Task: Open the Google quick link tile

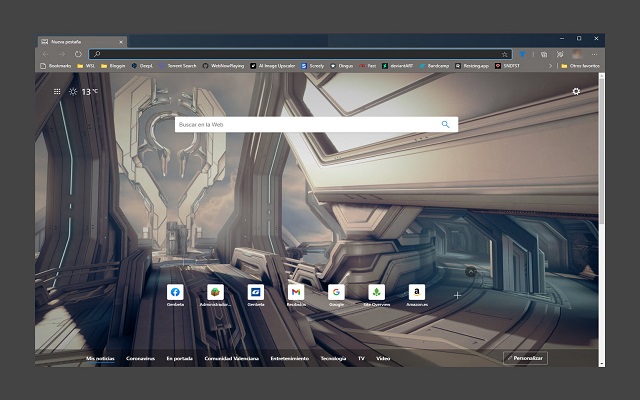Action: [336, 292]
